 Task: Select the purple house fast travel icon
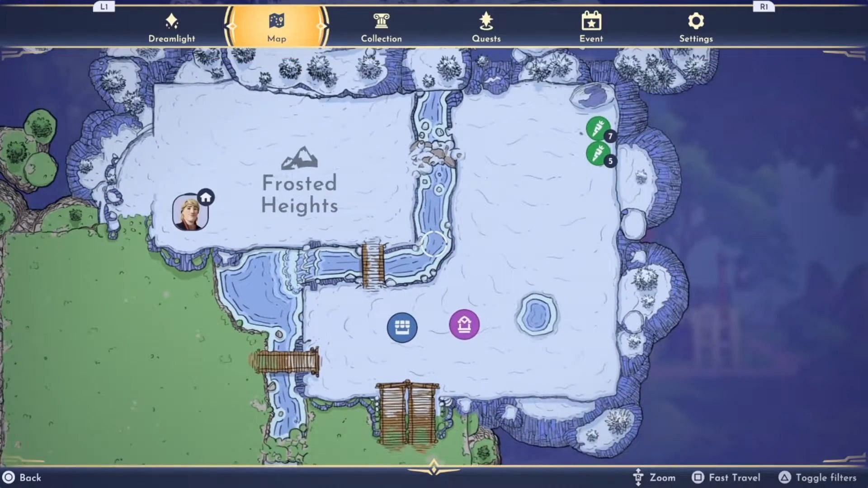click(x=464, y=325)
